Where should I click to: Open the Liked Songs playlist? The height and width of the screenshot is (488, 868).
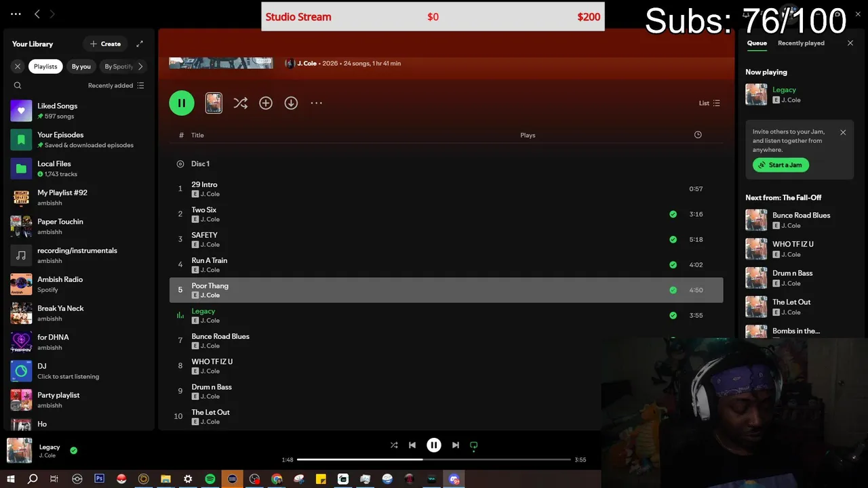79,110
